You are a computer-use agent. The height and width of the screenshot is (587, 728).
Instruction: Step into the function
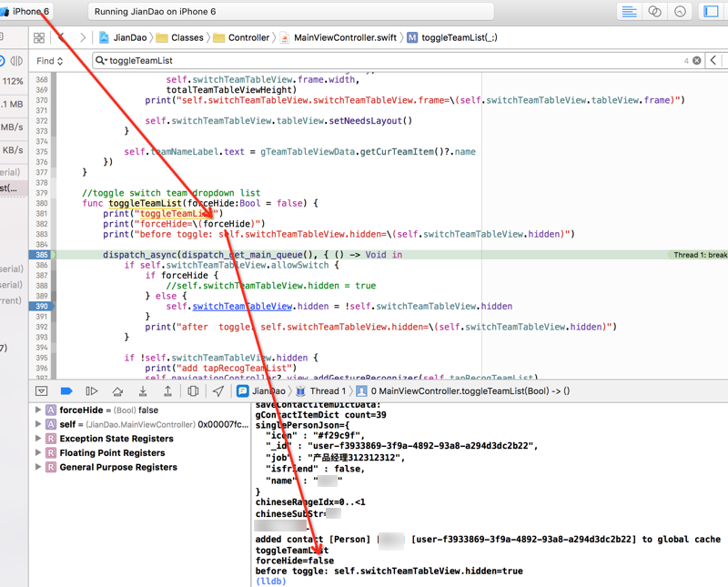(x=143, y=391)
